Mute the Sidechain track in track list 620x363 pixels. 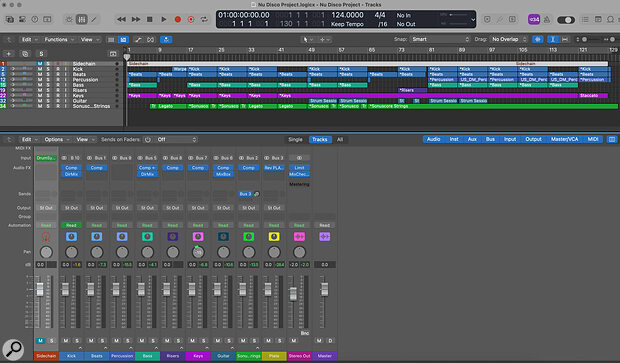(x=40, y=64)
